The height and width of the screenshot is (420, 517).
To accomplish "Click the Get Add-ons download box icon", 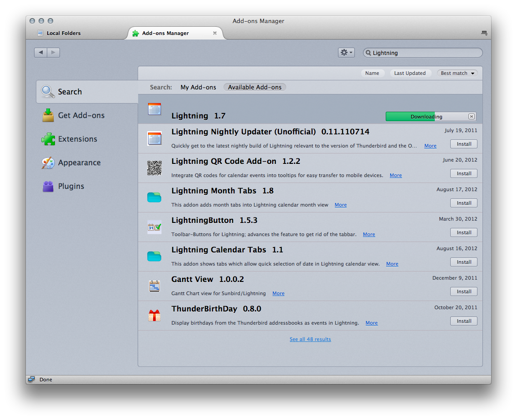I will pyautogui.click(x=48, y=115).
